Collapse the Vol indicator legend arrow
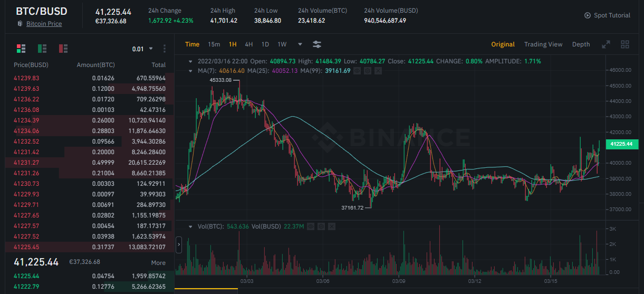The height and width of the screenshot is (294, 644). [190, 226]
